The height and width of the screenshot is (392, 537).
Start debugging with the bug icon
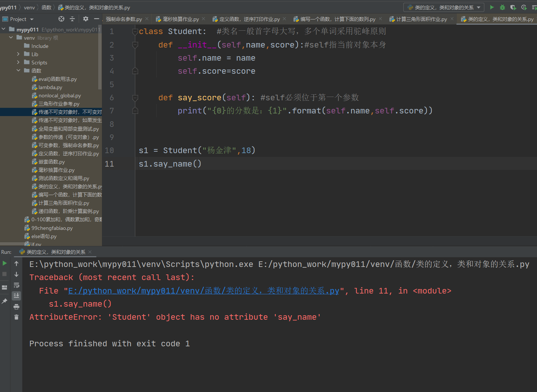pyautogui.click(x=503, y=7)
